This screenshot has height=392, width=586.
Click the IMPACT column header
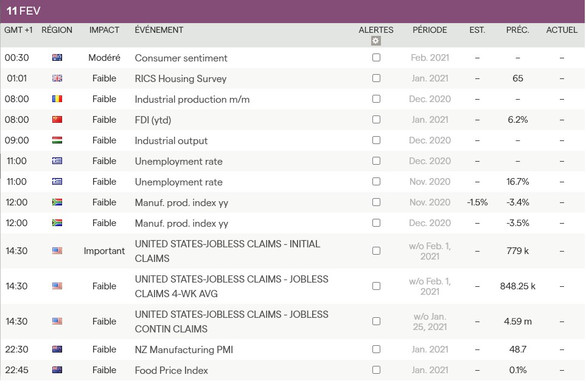(104, 30)
